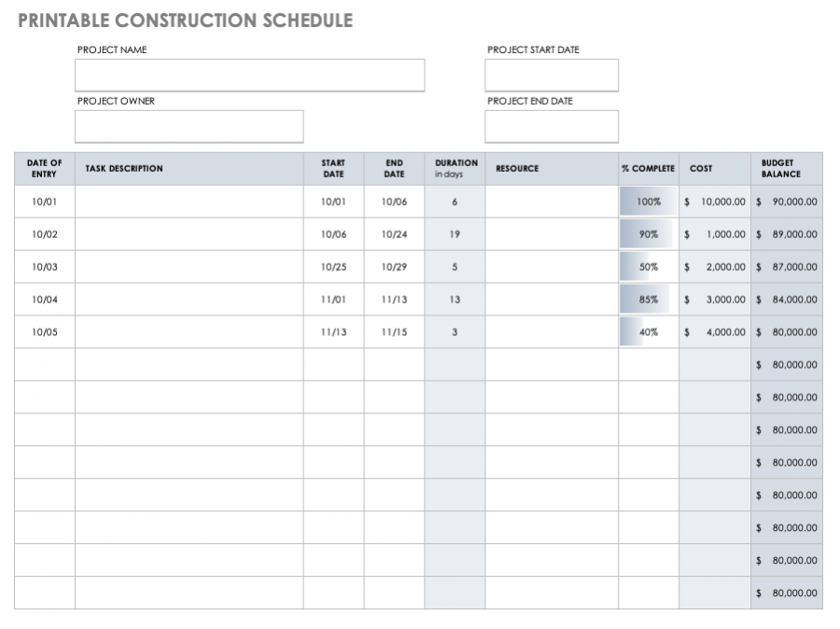
Task: Click the 90% complete progress cell
Action: click(x=649, y=234)
